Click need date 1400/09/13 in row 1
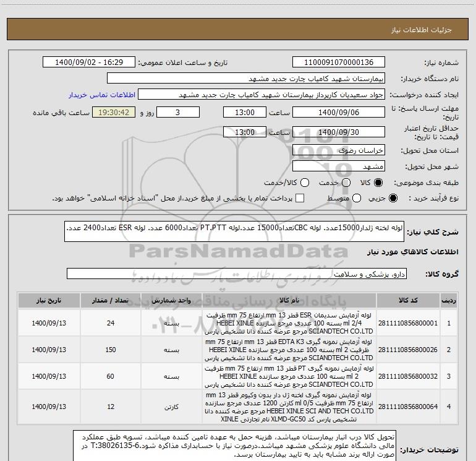The image size is (476, 461). (49, 323)
